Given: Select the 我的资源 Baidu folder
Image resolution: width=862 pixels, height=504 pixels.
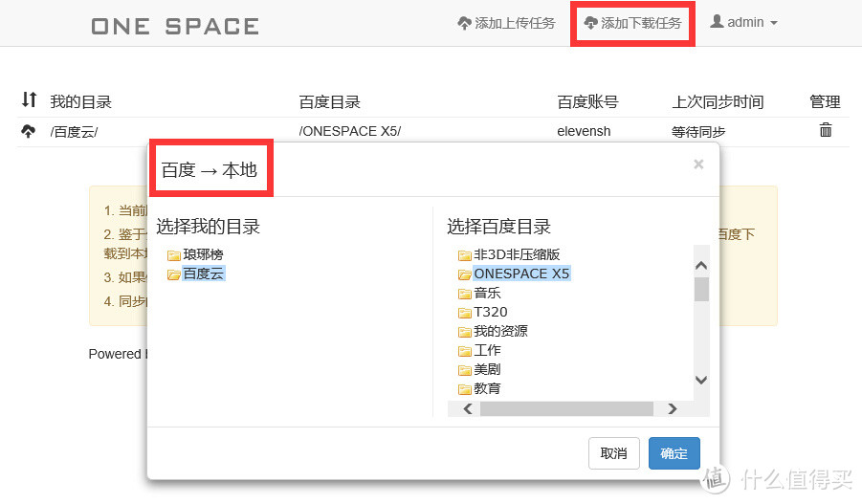Looking at the screenshot, I should [x=500, y=331].
